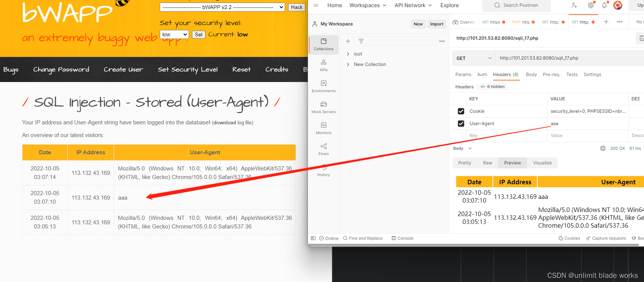Click the invite collaborators icon in Postman
Screen dimensions: 644x282
tap(574, 5)
